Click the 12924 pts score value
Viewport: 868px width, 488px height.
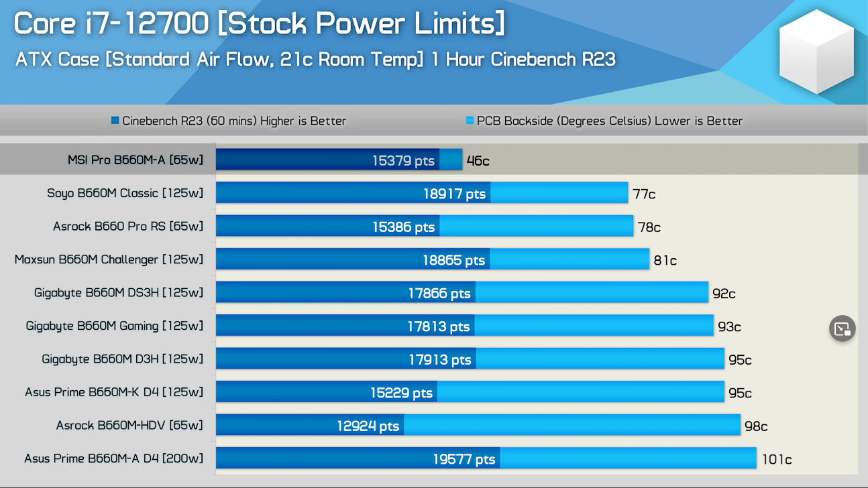click(x=368, y=426)
